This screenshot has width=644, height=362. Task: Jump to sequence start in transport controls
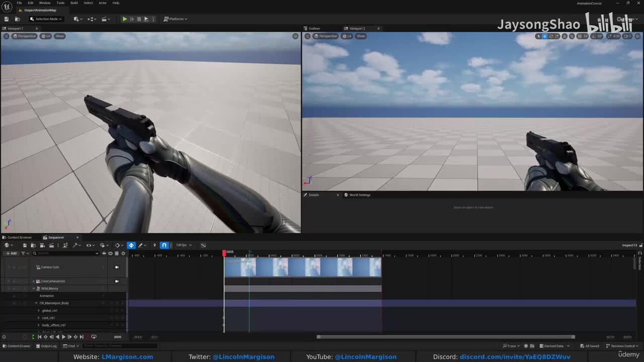click(x=39, y=337)
